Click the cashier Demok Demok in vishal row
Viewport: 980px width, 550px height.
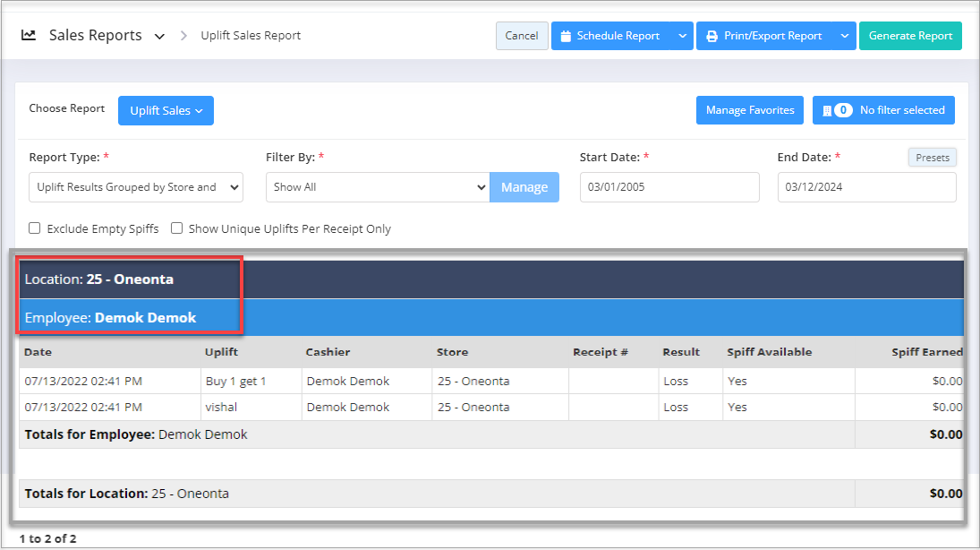coord(348,407)
